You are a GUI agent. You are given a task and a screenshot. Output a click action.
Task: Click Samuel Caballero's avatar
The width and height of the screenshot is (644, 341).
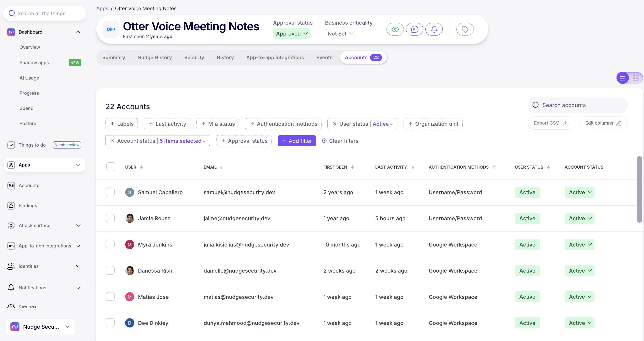tap(129, 193)
